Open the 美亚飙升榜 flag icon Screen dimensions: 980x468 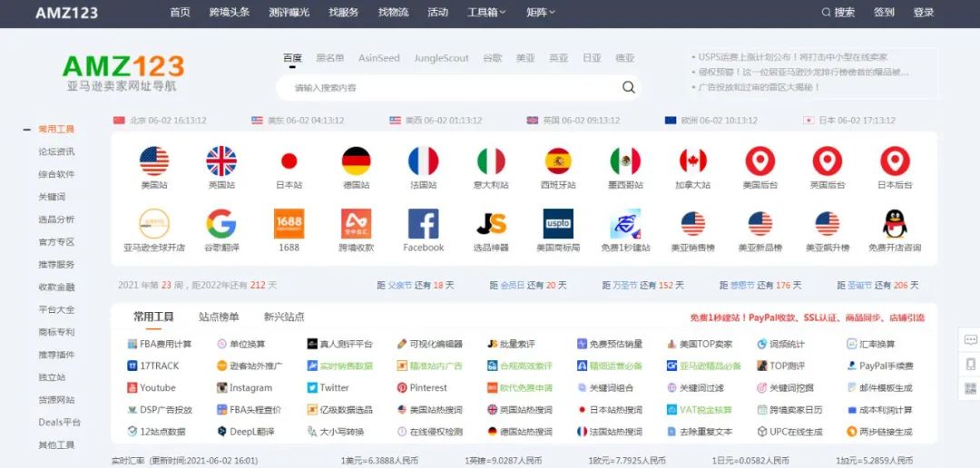point(828,224)
